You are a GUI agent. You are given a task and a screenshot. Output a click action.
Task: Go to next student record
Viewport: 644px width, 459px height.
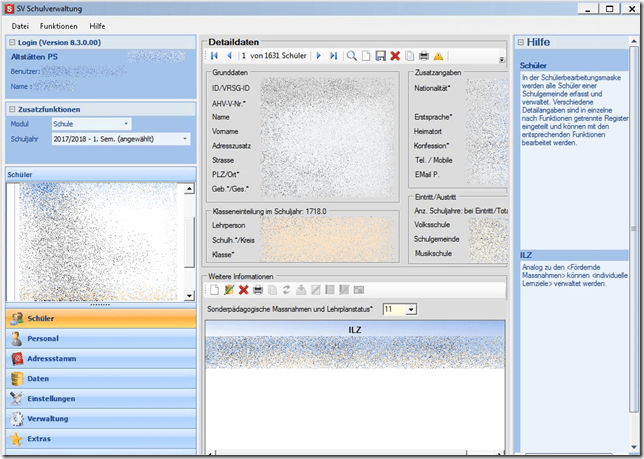319,56
